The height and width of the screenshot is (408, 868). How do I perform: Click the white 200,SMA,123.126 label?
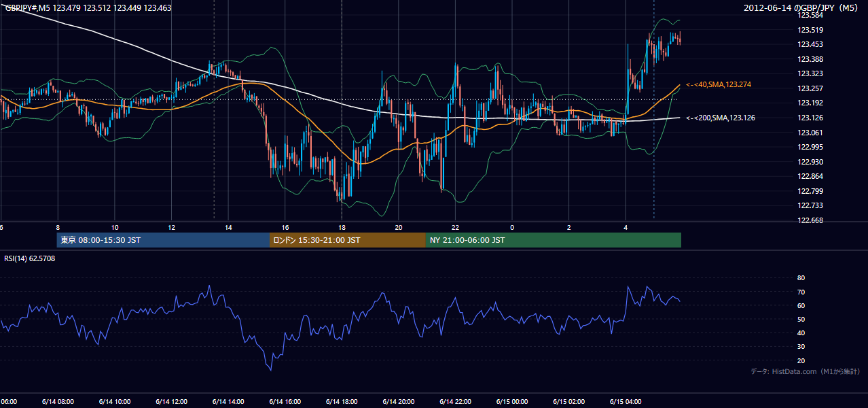click(x=720, y=118)
